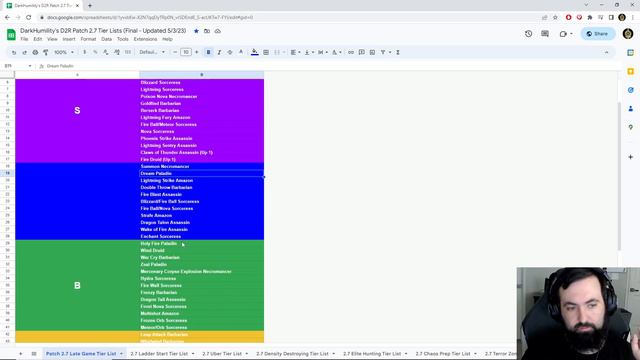Open the font family dropdown

152,52
